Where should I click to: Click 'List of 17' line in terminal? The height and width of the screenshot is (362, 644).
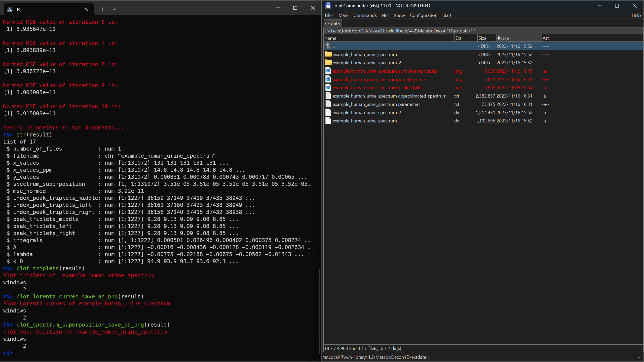point(20,142)
